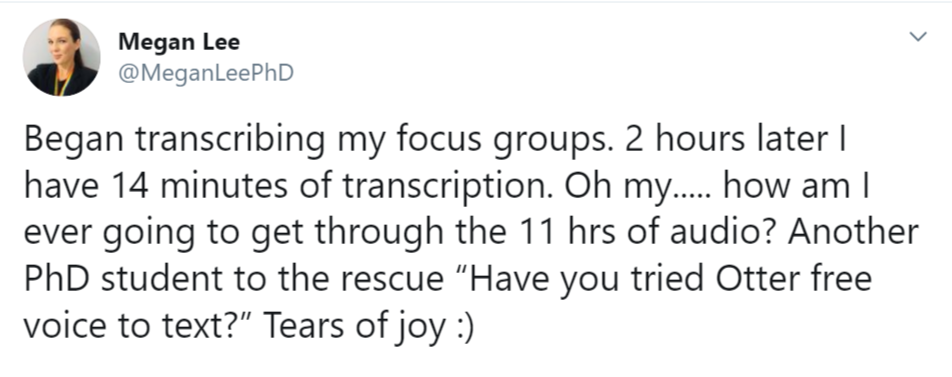The image size is (952, 377).
Task: Click the 'Have you tried' quote text
Action: [x=580, y=280]
